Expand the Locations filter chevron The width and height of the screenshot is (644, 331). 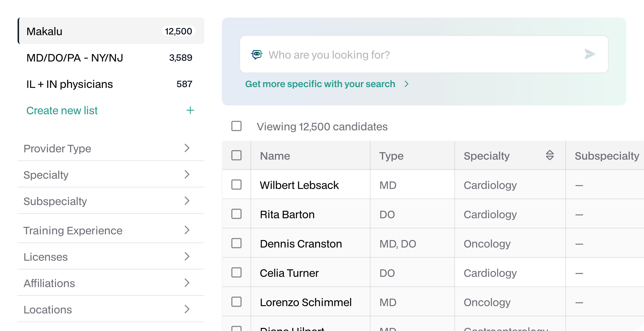pos(187,309)
